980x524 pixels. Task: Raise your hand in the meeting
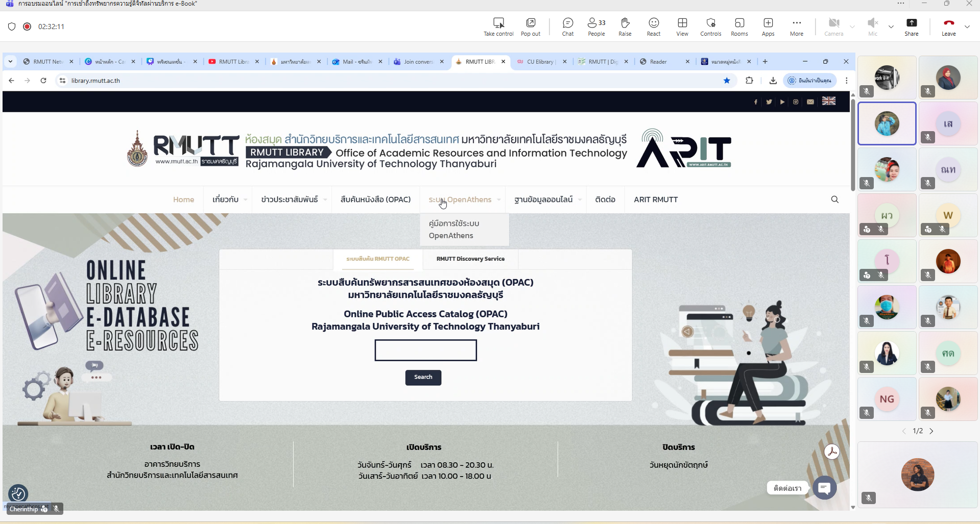coord(625,27)
